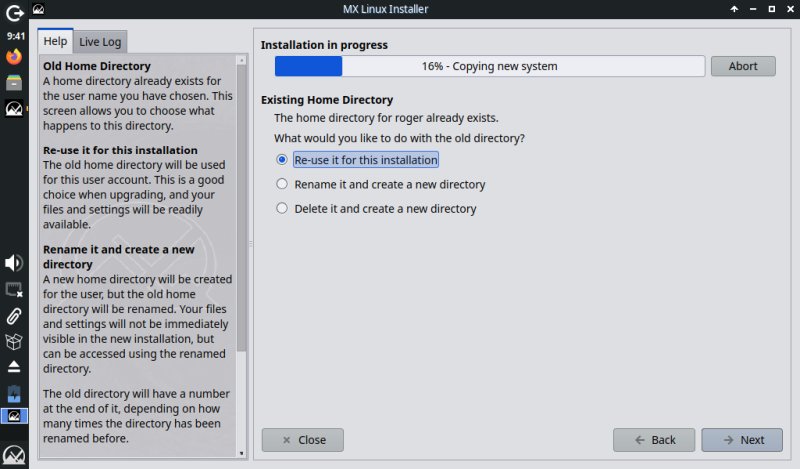Image resolution: width=800 pixels, height=469 pixels.
Task: Click the Close button at bottom
Action: 302,440
